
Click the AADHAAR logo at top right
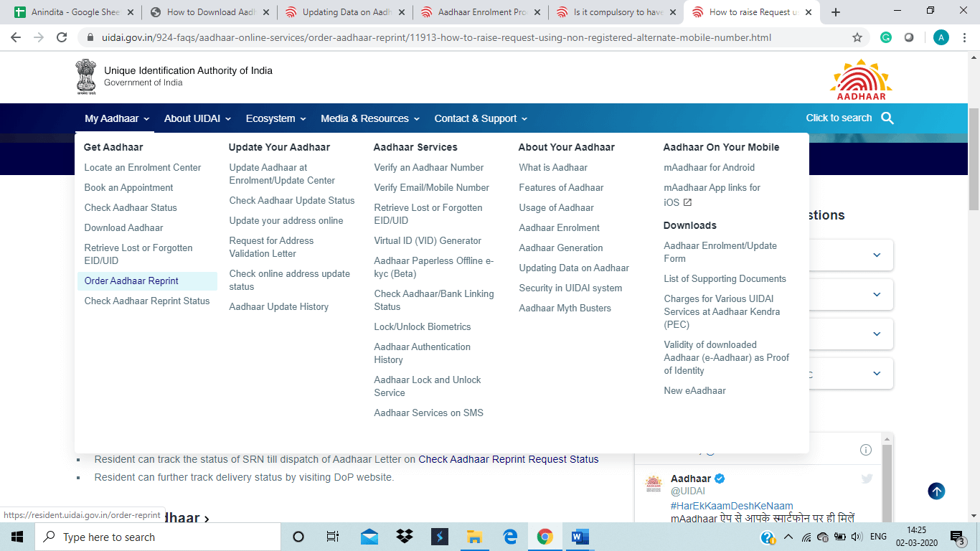(x=861, y=79)
